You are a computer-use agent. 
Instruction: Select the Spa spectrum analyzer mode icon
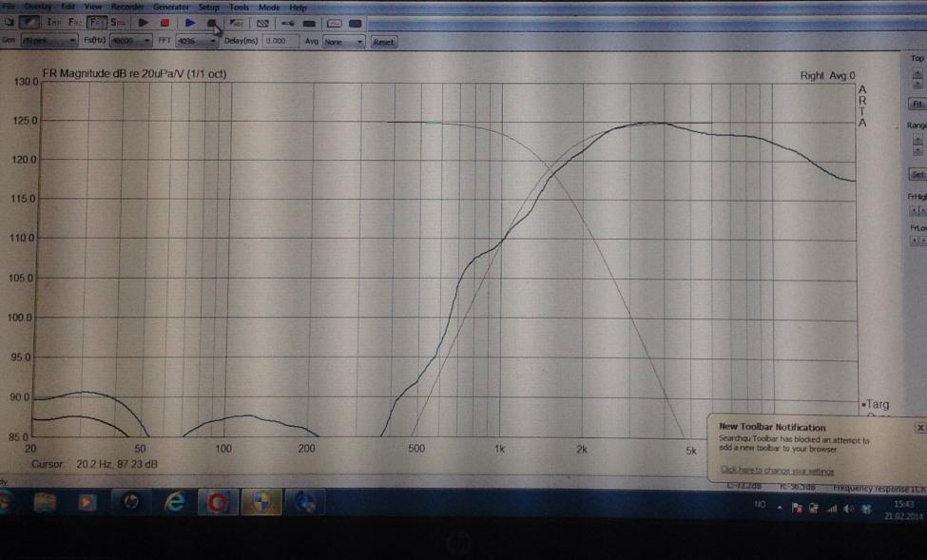[118, 23]
